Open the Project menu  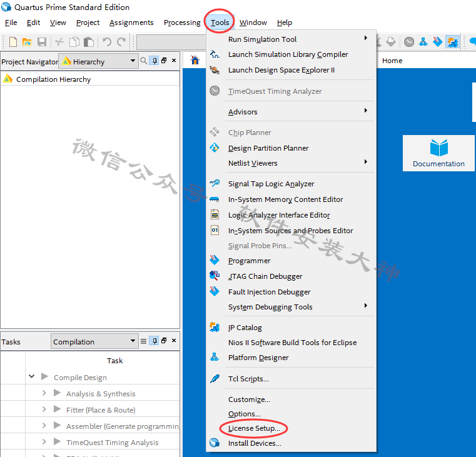88,23
